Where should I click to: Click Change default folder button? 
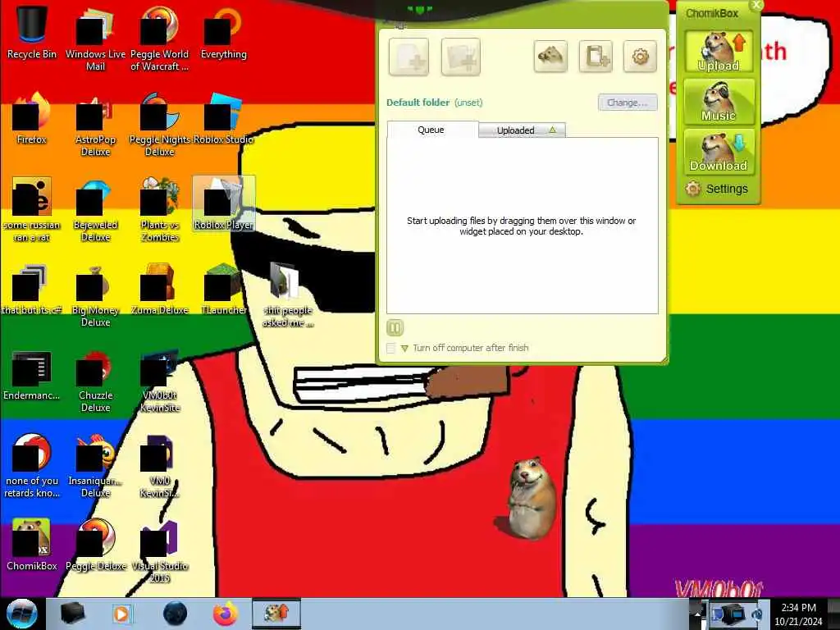point(628,103)
